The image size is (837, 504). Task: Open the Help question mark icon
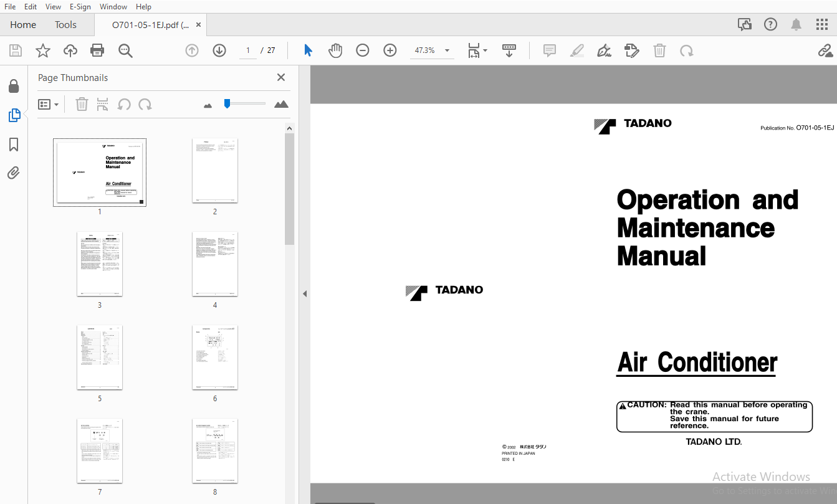tap(770, 24)
